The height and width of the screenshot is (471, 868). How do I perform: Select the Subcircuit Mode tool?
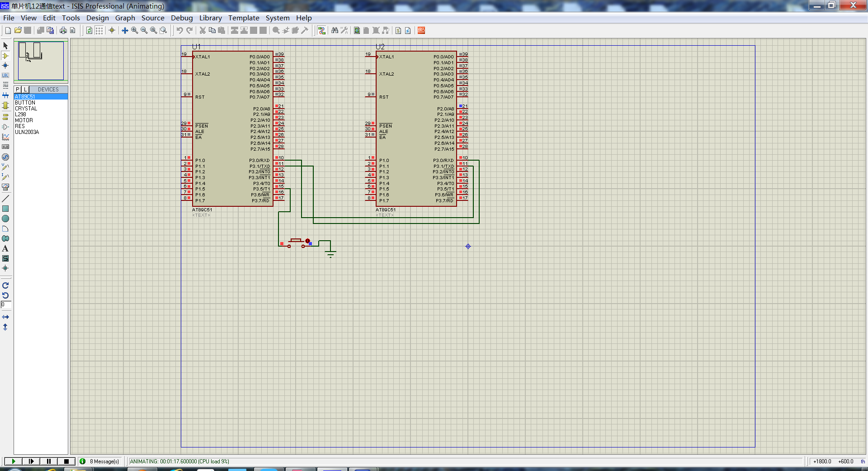pyautogui.click(x=5, y=105)
